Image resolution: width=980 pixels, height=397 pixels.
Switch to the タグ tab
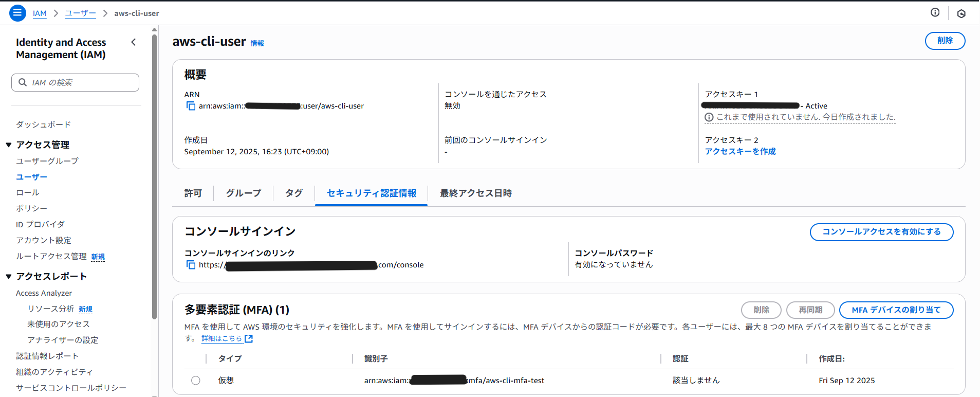click(x=294, y=193)
